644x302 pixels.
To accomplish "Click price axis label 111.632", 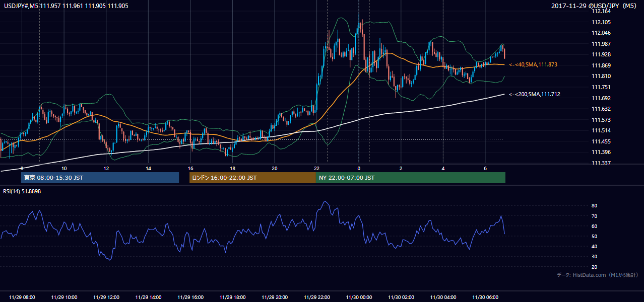I will tap(601, 109).
